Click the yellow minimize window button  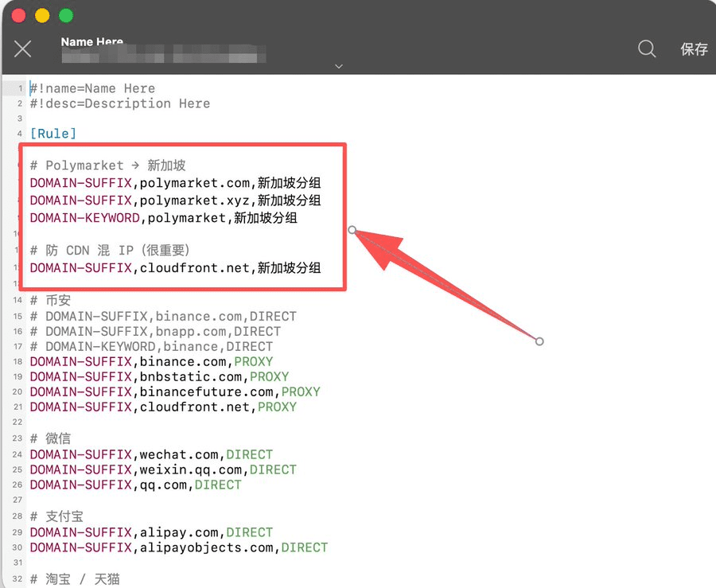click(42, 16)
